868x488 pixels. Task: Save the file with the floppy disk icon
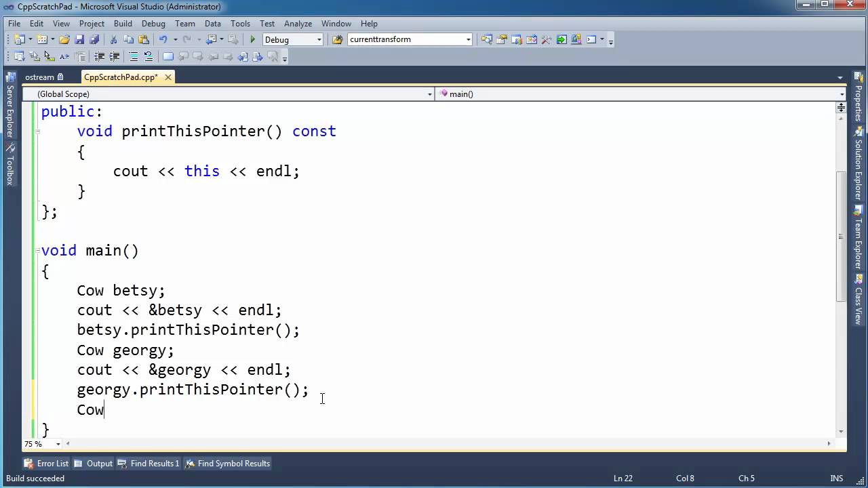[79, 39]
